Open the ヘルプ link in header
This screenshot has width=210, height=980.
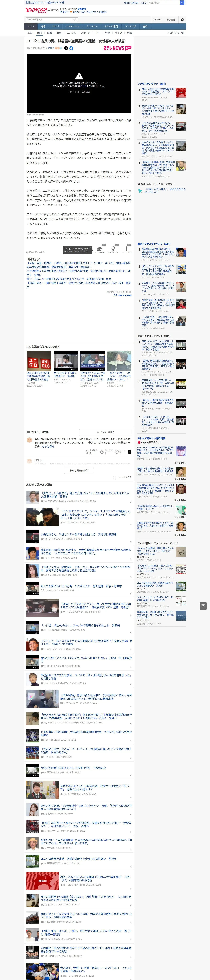click(x=143, y=3)
